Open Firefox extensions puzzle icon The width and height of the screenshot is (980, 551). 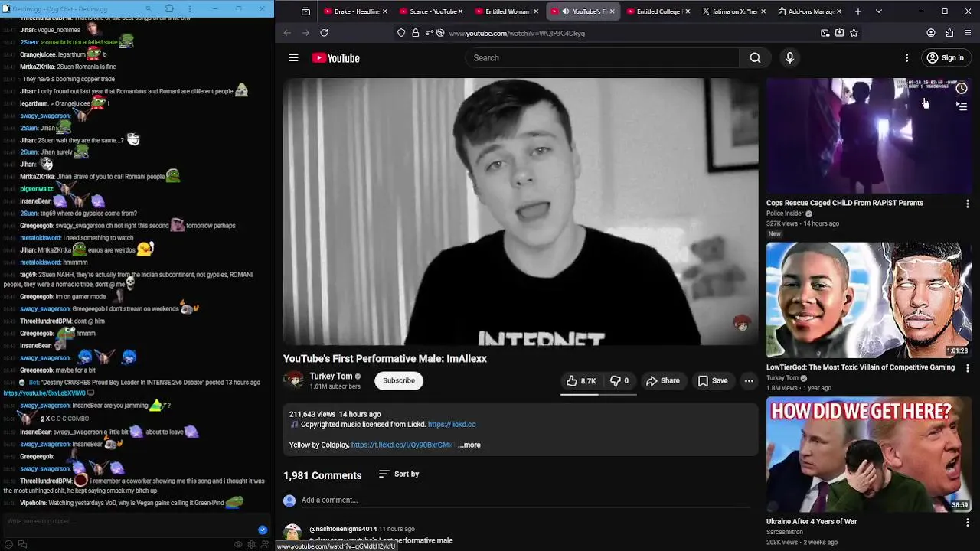[949, 33]
